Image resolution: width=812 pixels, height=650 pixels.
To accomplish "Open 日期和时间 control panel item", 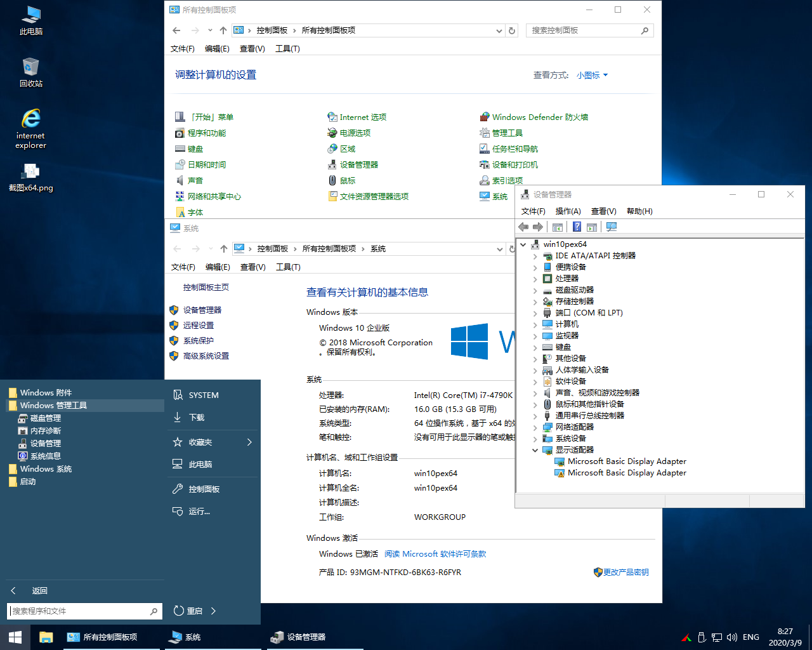I will [200, 164].
